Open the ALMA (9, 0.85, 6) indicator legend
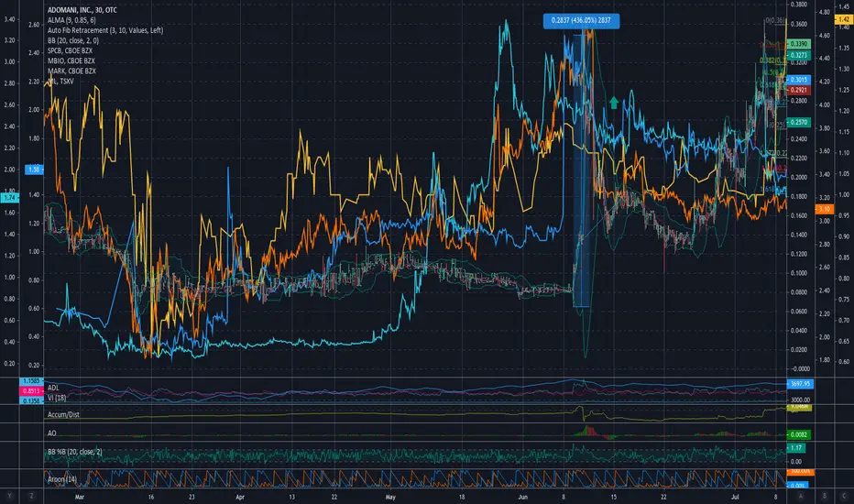This screenshot has width=854, height=504. (71, 20)
